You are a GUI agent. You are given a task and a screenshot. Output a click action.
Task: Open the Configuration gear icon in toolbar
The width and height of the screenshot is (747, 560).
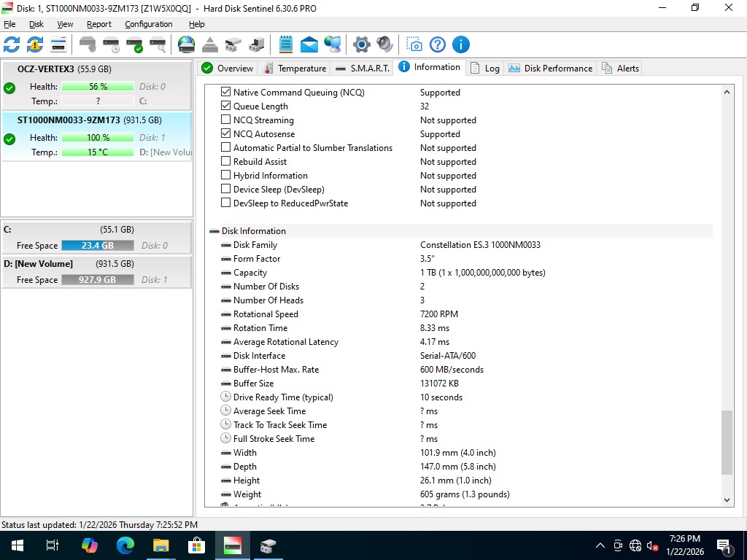361,44
